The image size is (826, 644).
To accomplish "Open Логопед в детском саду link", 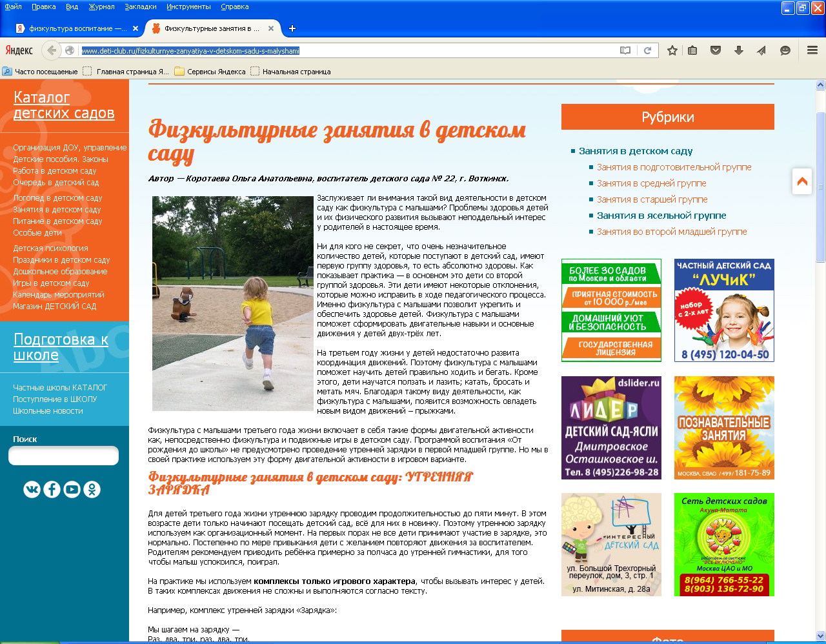I will [x=57, y=198].
